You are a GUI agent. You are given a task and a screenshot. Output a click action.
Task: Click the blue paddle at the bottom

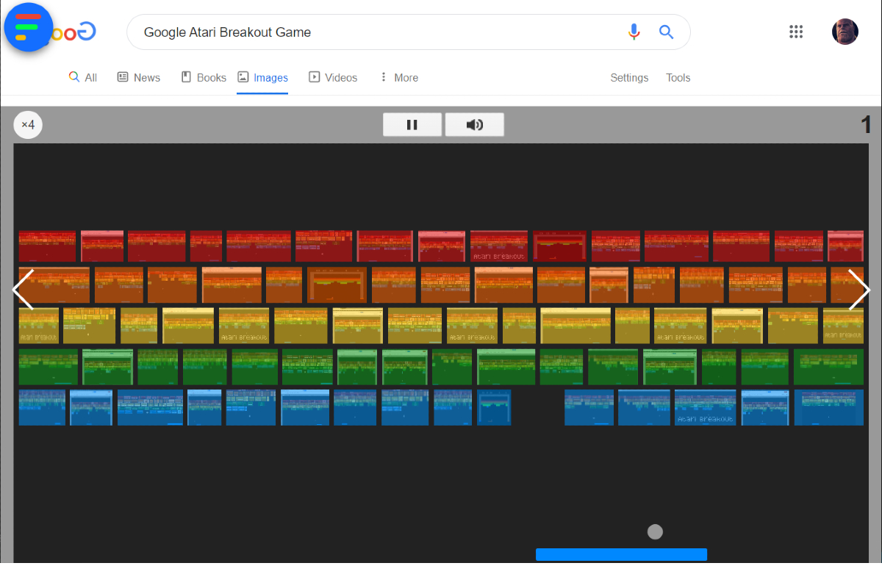(621, 554)
